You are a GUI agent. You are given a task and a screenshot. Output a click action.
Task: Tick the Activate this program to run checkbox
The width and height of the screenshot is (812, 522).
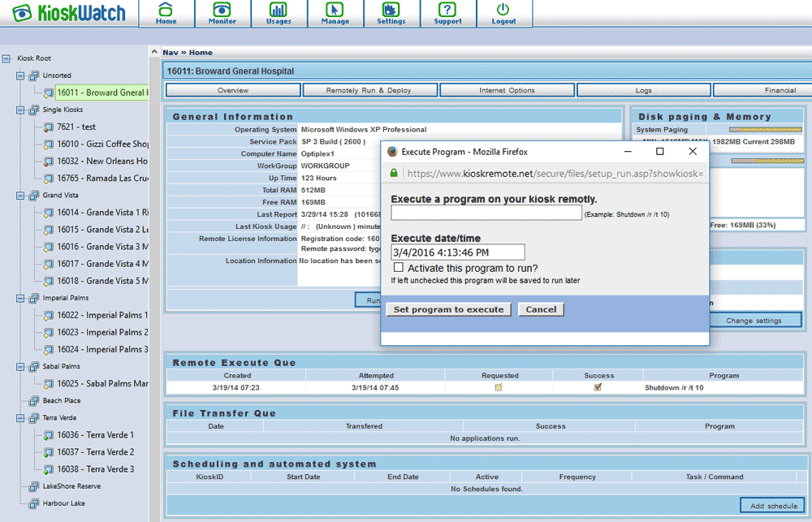click(398, 267)
